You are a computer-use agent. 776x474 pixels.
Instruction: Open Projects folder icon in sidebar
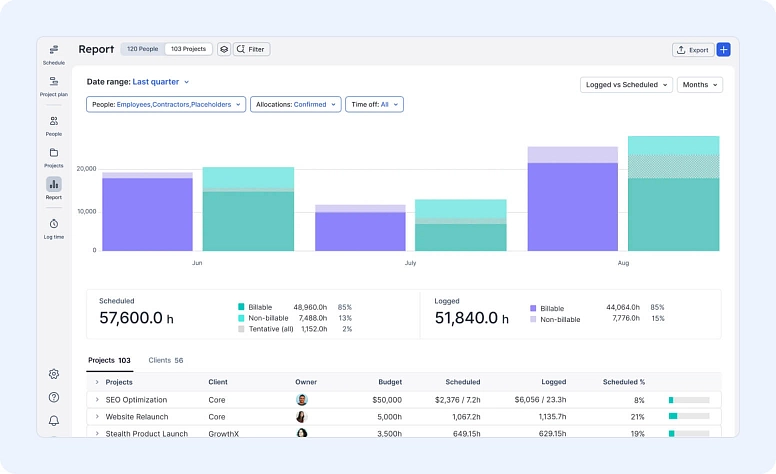point(54,153)
